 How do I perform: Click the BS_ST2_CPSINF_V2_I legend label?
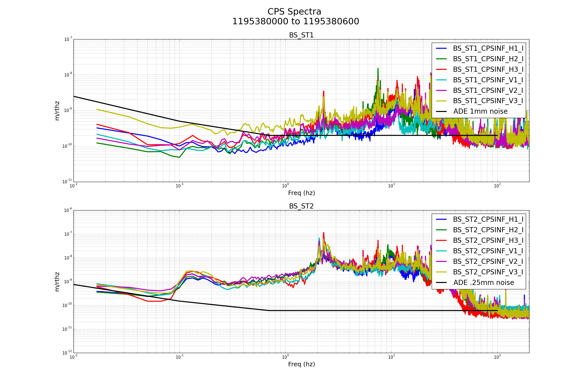[x=488, y=261]
